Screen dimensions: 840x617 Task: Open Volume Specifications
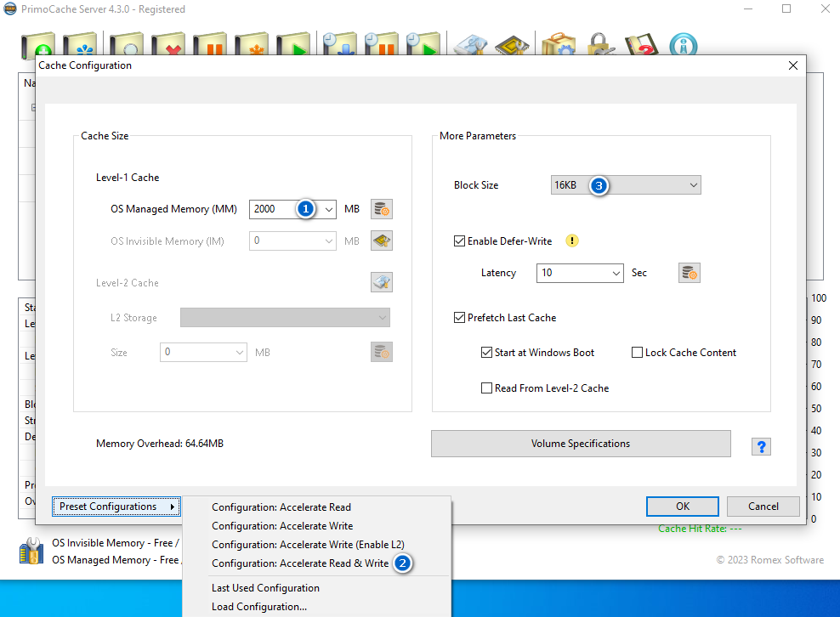coord(581,444)
